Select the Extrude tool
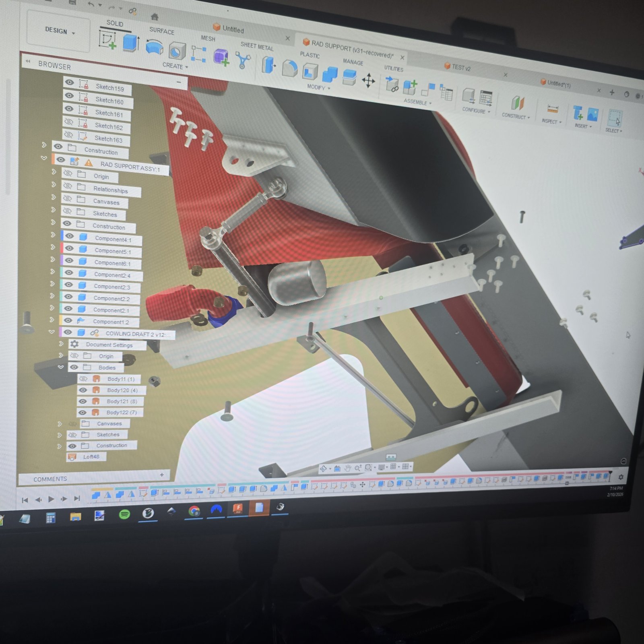This screenshot has width=644, height=644. pyautogui.click(x=131, y=43)
